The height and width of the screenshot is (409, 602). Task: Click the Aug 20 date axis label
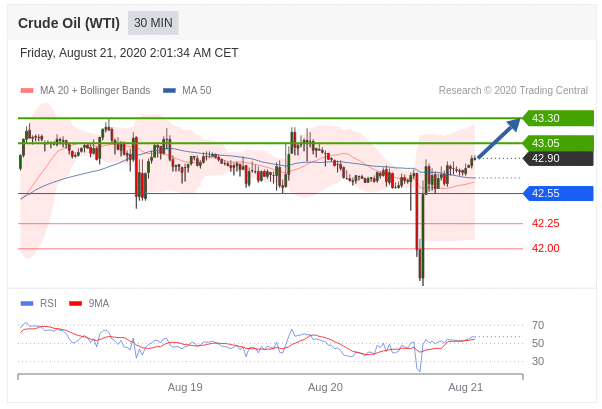[325, 387]
